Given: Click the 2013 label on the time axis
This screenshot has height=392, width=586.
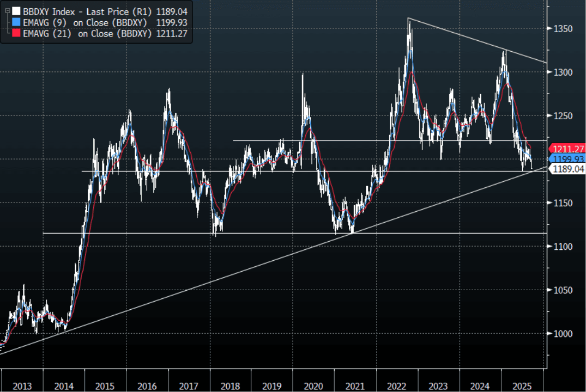Looking at the screenshot, I should tap(22, 386).
